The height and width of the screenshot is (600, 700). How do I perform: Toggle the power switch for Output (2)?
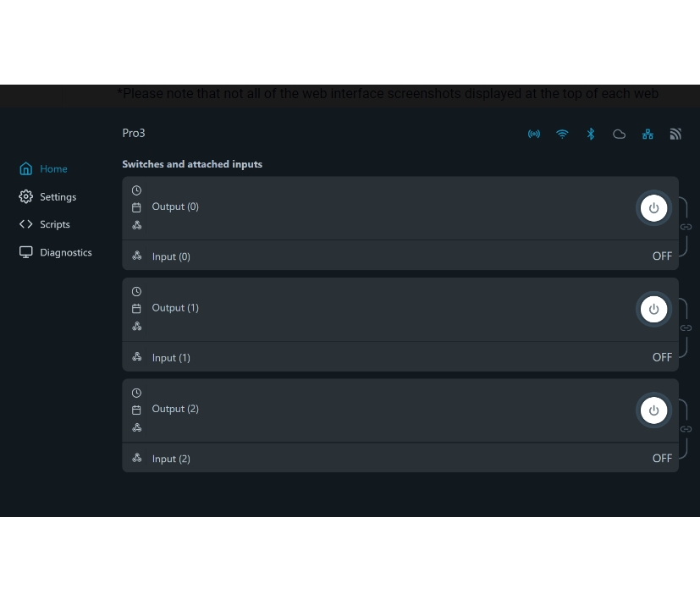coord(653,410)
